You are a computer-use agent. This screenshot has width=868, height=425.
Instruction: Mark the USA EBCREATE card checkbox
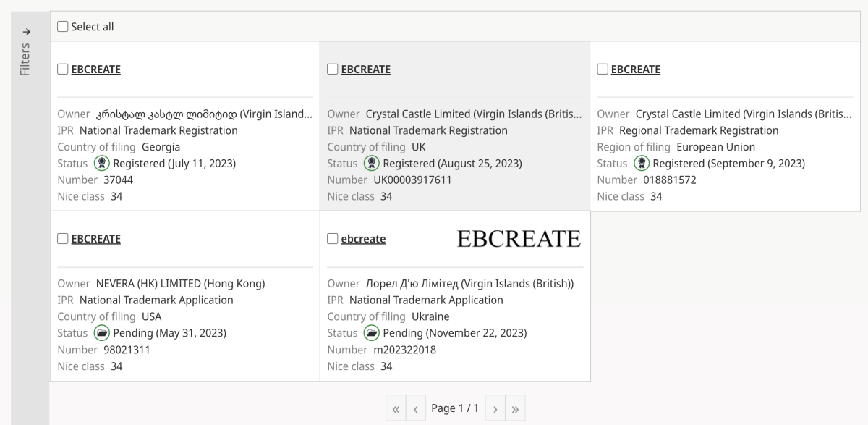coord(63,239)
